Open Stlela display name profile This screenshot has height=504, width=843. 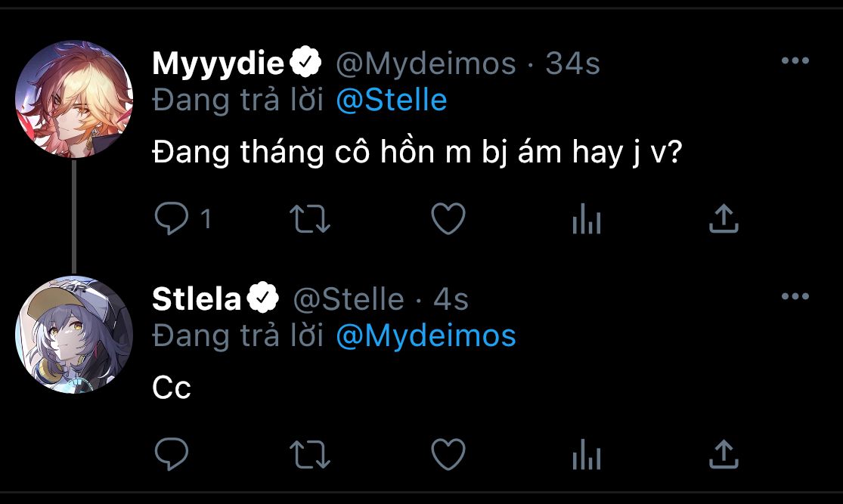click(196, 299)
